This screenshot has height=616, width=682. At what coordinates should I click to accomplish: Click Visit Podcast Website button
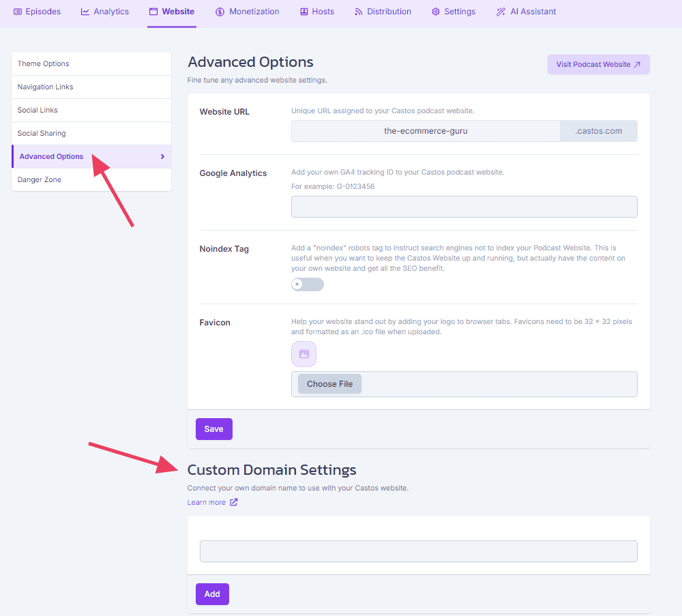[599, 64]
